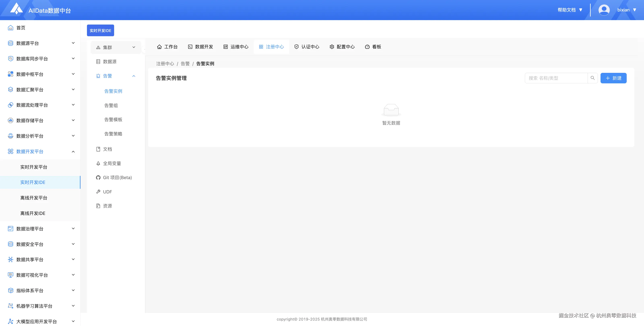Select 离线开发平台 in the sidebar
Screen dimensions: 644x326
click(x=34, y=198)
